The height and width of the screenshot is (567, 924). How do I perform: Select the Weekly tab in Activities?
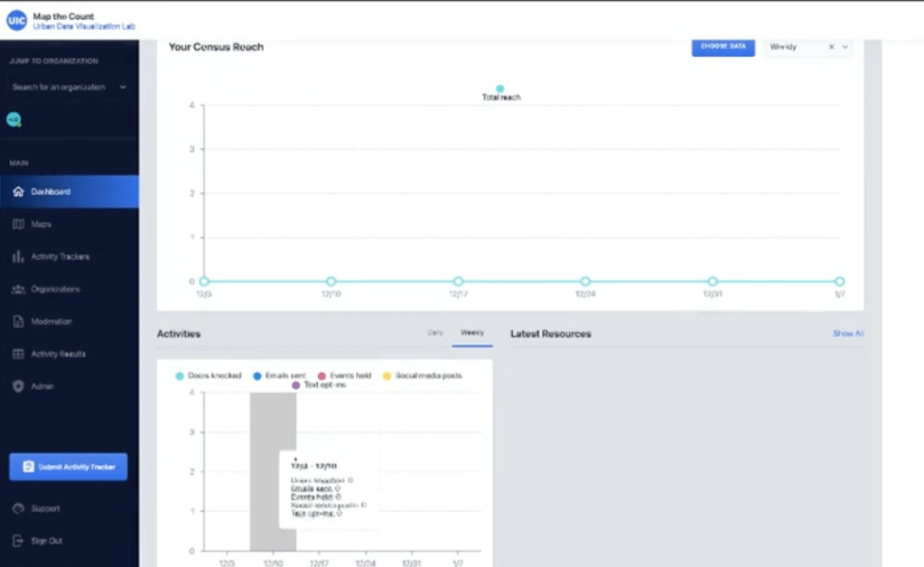[472, 333]
